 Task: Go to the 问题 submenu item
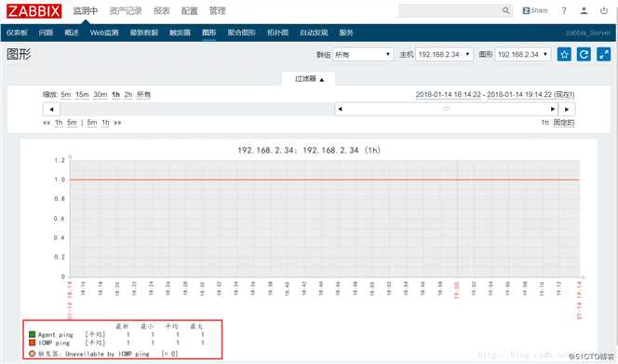click(46, 33)
